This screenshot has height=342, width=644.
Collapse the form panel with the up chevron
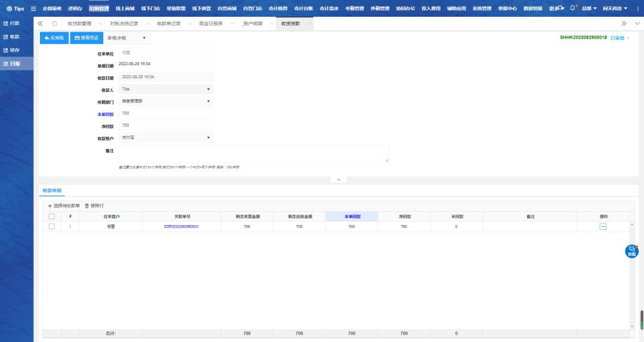point(338,180)
